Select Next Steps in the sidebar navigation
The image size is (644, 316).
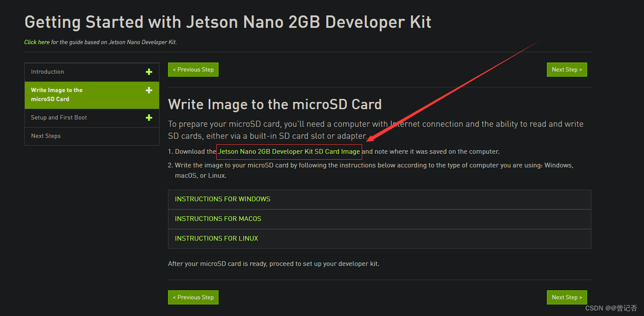click(x=46, y=136)
